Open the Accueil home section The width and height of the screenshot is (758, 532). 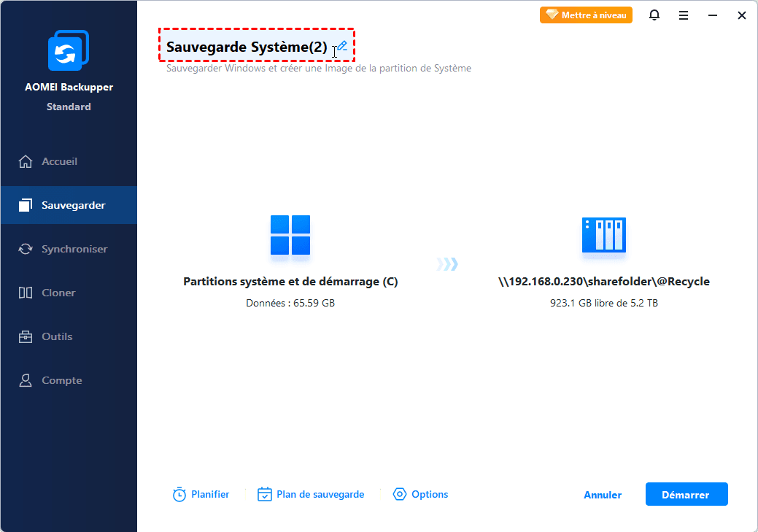click(x=69, y=161)
